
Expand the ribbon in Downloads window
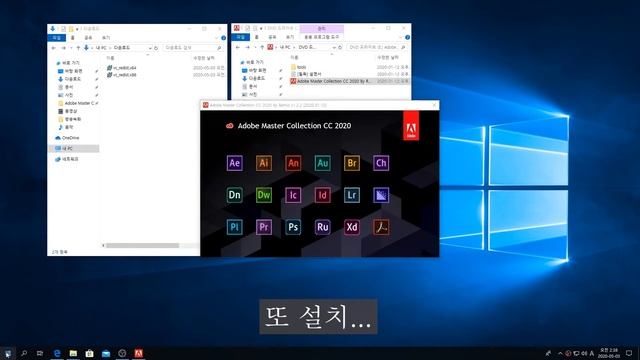tap(216, 38)
